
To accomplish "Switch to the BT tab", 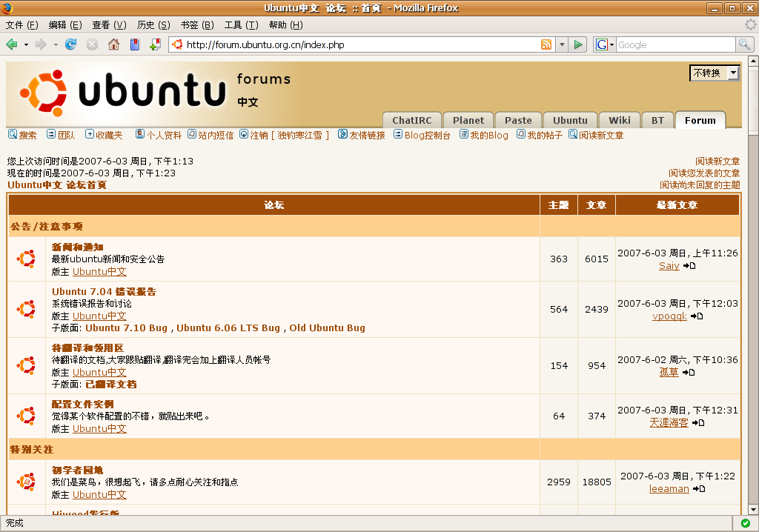I will (657, 120).
